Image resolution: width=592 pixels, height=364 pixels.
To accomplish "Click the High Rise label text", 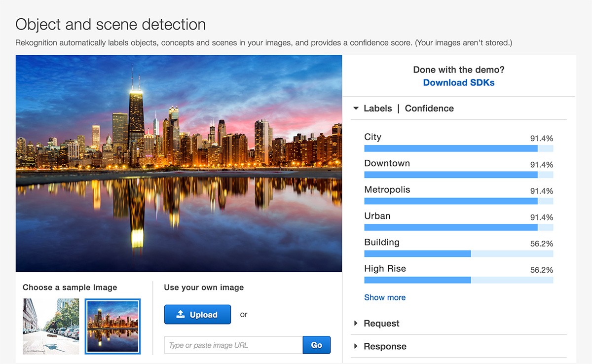I will [385, 269].
